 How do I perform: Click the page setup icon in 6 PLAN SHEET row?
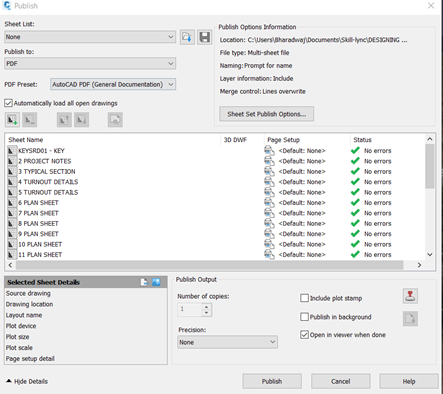[269, 203]
